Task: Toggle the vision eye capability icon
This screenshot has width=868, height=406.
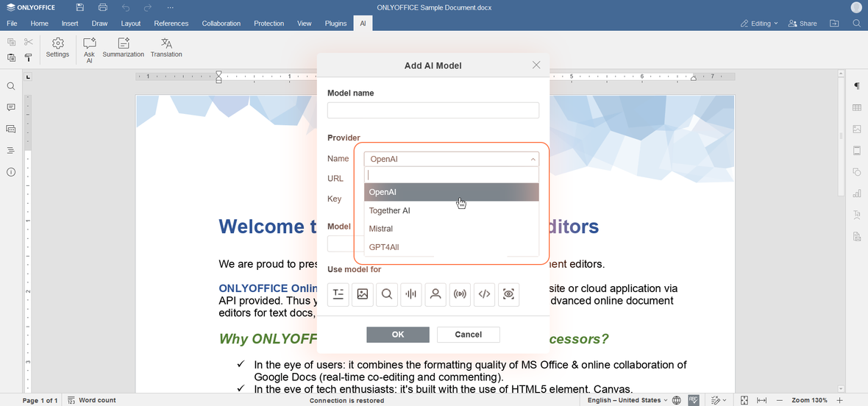Action: (x=509, y=294)
